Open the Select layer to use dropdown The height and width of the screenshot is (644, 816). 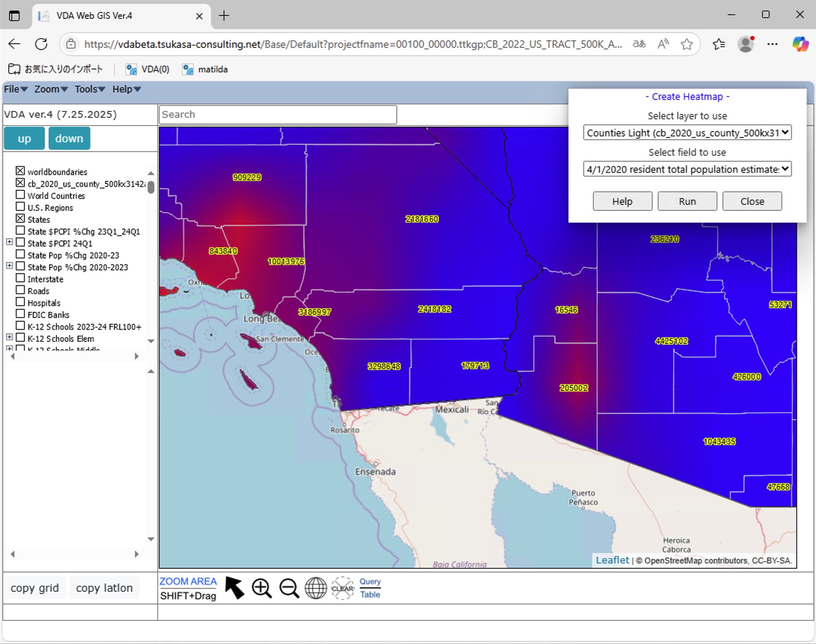687,133
